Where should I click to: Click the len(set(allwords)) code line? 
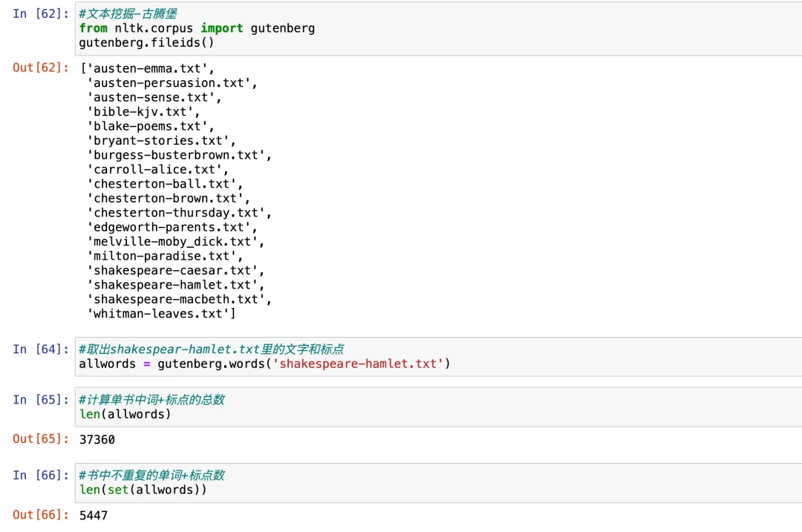(x=143, y=490)
